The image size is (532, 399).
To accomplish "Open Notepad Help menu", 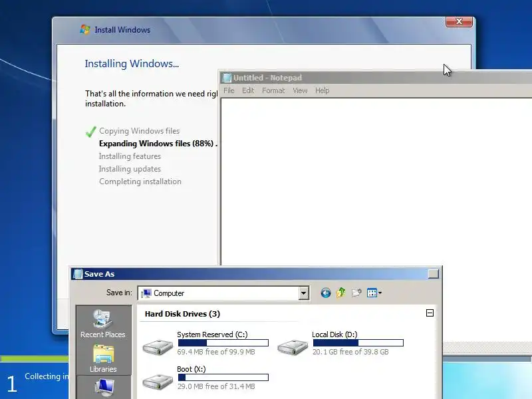I will click(322, 90).
